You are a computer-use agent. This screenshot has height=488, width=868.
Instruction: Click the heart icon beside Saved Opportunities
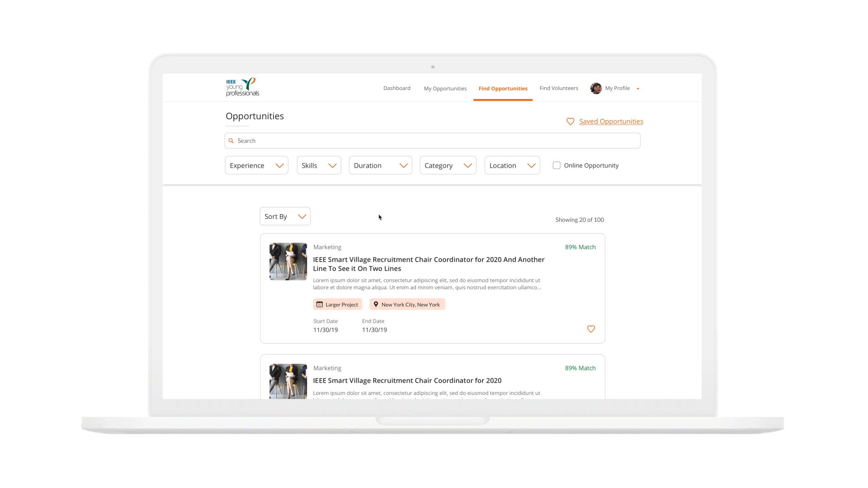point(570,122)
